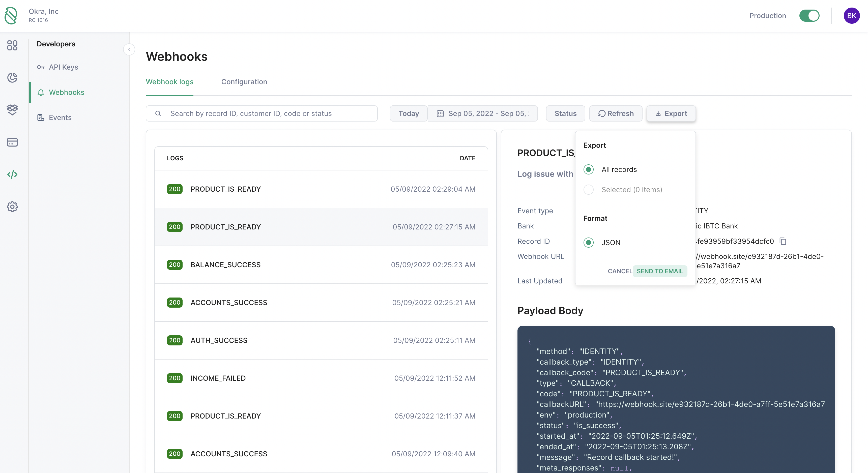
Task: Choose the JSON format radio button
Action: pyautogui.click(x=588, y=243)
